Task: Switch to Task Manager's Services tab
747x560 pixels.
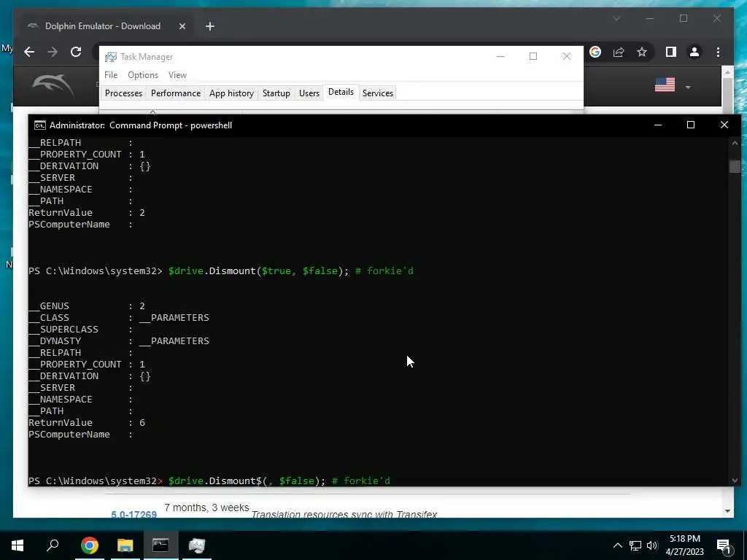Action: coord(378,93)
